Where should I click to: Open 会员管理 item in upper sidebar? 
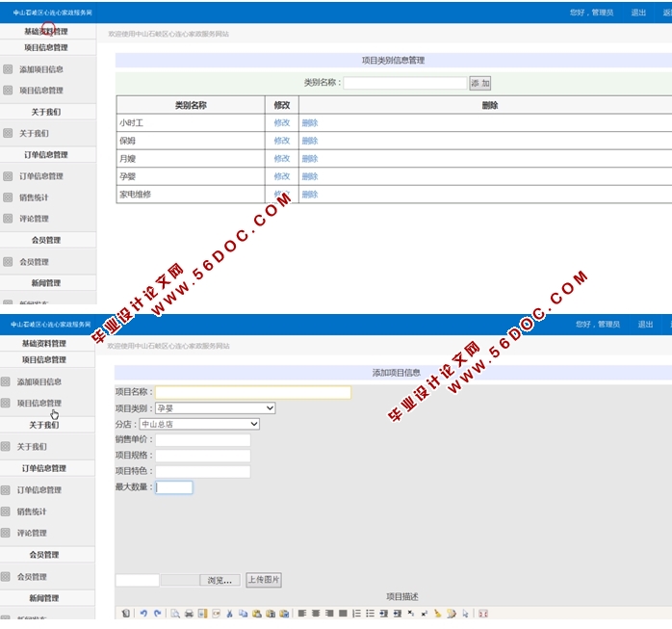tap(34, 262)
